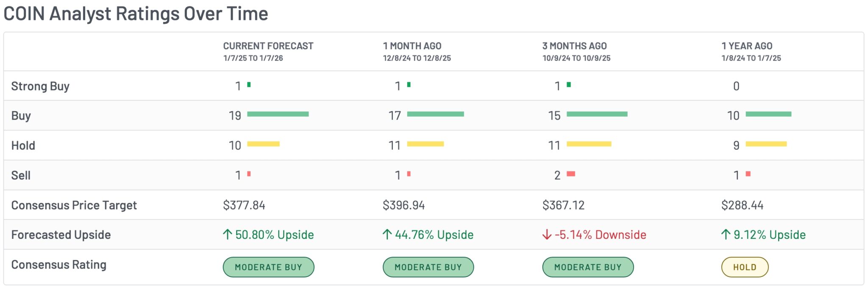The height and width of the screenshot is (286, 868).
Task: Click the Consensus Price Target row label
Action: coord(74,205)
